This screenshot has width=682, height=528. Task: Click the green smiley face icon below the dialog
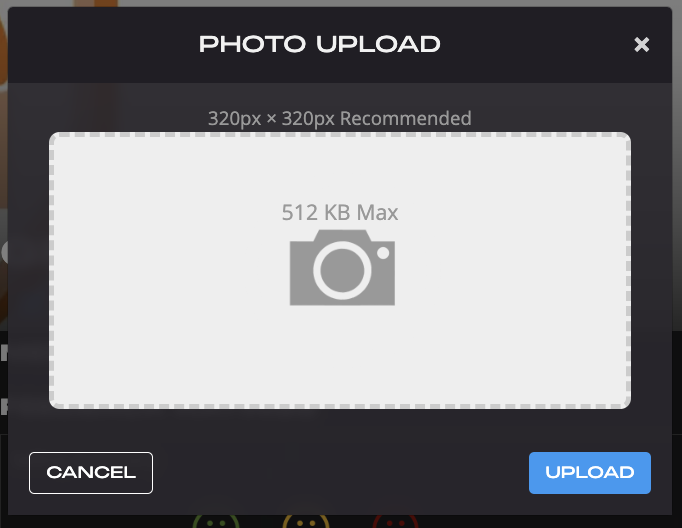[216, 522]
